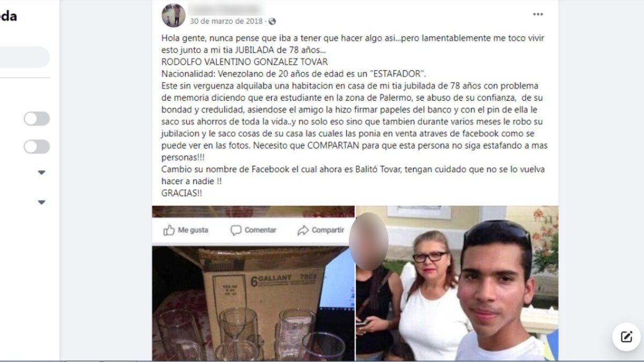Expand the lower sidebar dropdown arrow
Screen dimensions: 644x362
tap(41, 203)
